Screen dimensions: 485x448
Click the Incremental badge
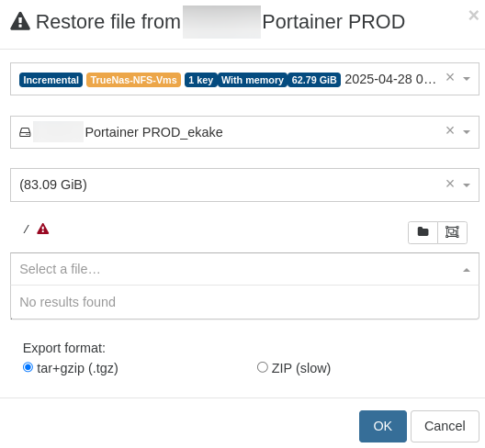click(x=51, y=80)
